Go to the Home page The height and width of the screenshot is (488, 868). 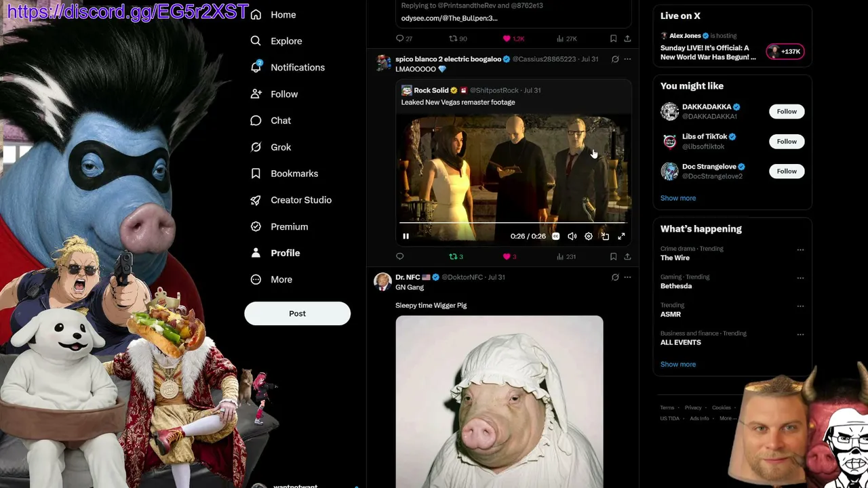(x=283, y=14)
